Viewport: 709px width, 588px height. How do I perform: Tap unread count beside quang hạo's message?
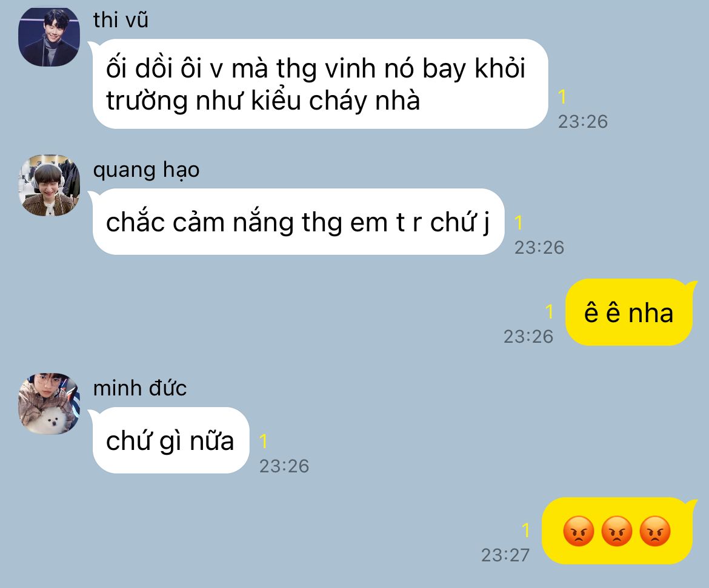pyautogui.click(x=519, y=223)
